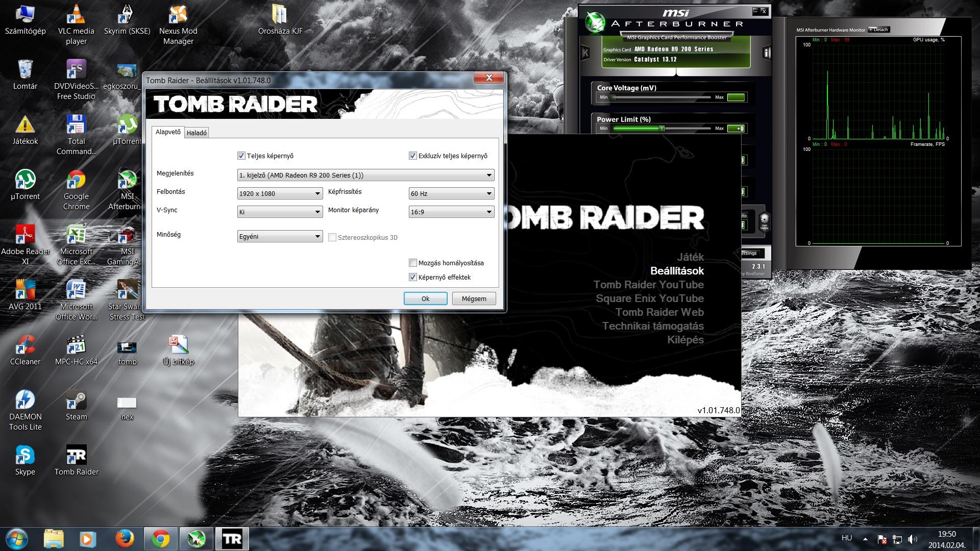
Task: Click the Power Limit +0 value field
Action: point(736,129)
